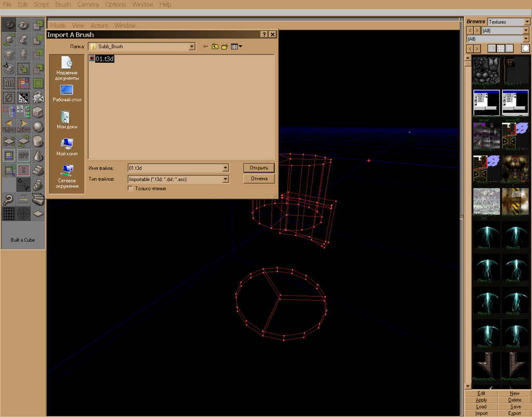532x417 pixels.
Task: Toggle the round white circle button
Action: point(525,48)
